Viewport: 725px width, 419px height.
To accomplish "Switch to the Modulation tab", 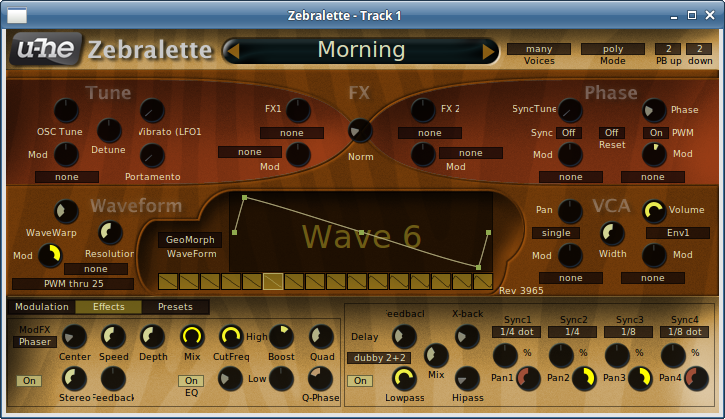I will click(x=42, y=307).
